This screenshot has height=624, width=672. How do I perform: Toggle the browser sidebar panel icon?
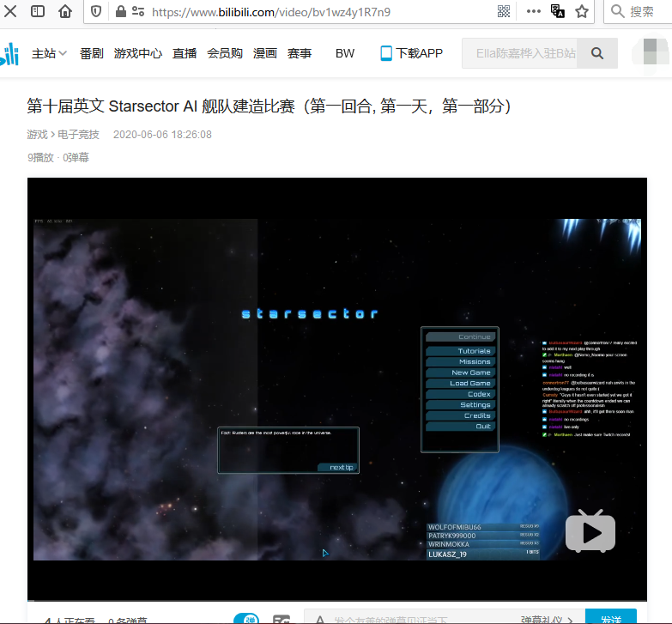pyautogui.click(x=39, y=12)
